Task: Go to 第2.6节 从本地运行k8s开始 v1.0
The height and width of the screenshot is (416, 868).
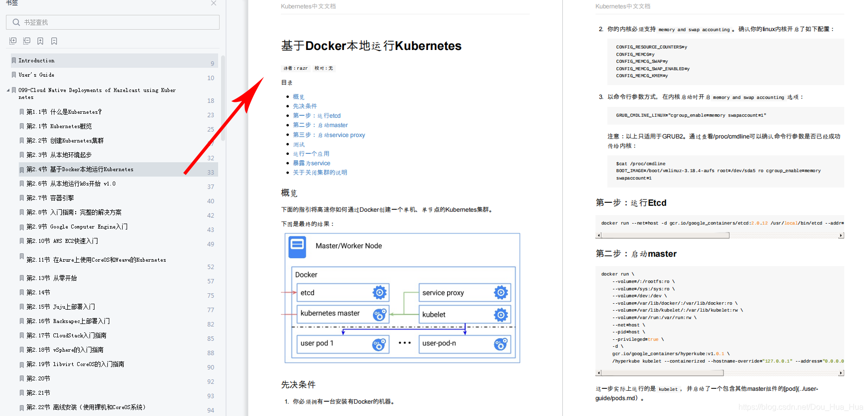Action: (x=71, y=184)
